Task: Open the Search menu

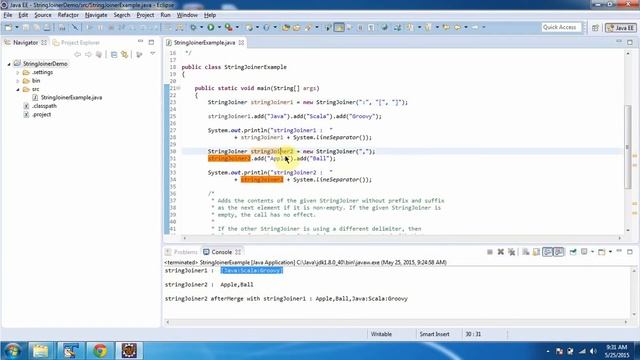Action: [x=122, y=15]
